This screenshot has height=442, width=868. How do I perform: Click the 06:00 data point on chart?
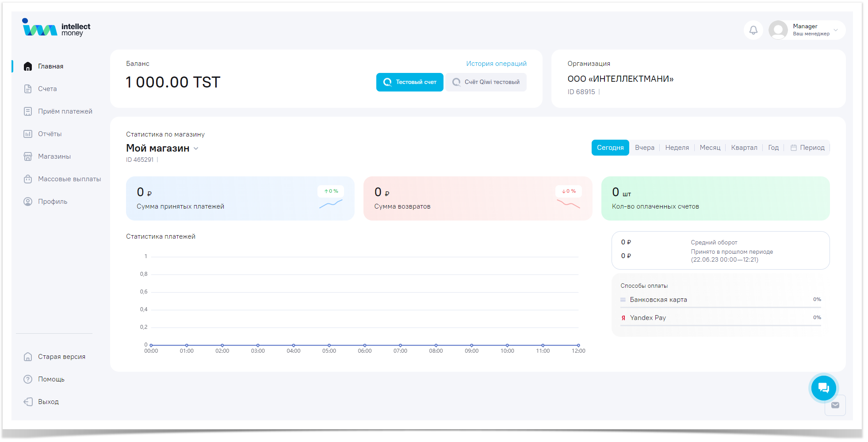(365, 345)
